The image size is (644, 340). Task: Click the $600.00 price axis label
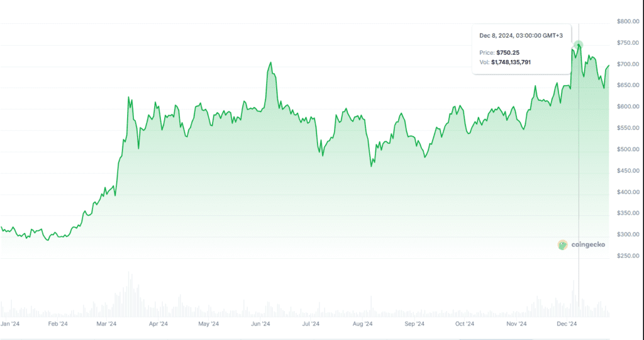pyautogui.click(x=628, y=106)
